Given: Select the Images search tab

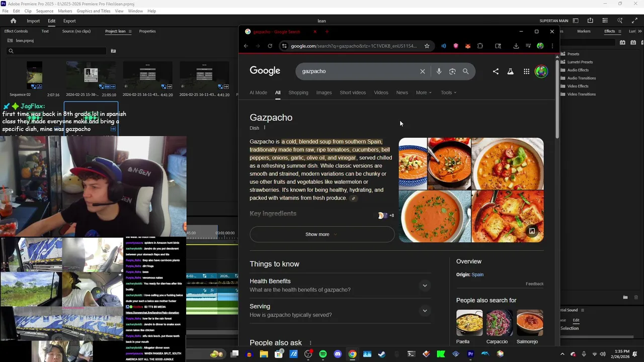Looking at the screenshot, I should click(x=324, y=93).
